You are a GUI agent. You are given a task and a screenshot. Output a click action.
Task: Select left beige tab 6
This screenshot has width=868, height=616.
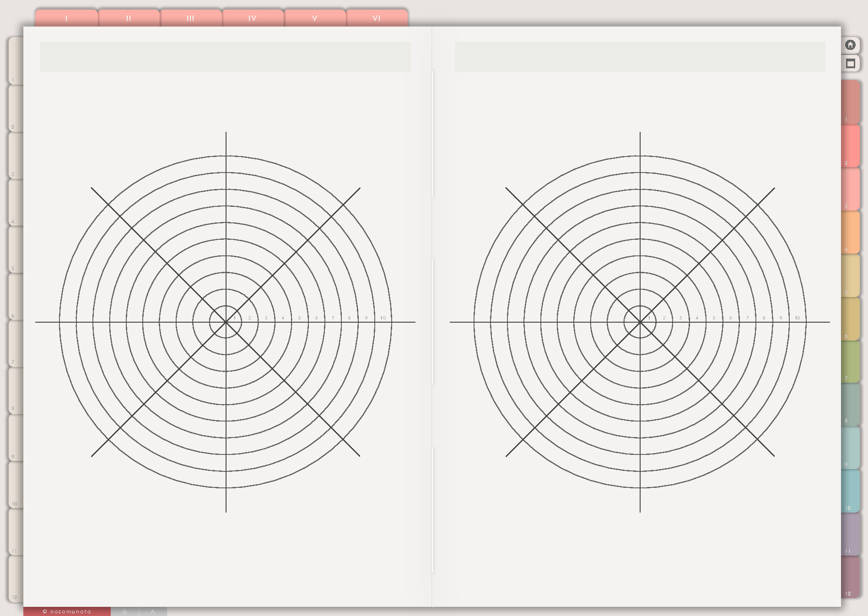pyautogui.click(x=16, y=297)
